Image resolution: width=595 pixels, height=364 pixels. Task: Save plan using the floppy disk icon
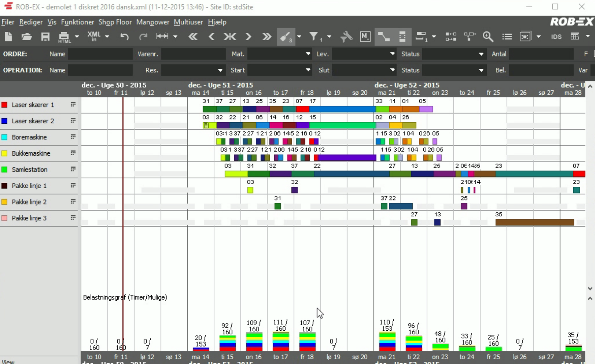click(45, 37)
